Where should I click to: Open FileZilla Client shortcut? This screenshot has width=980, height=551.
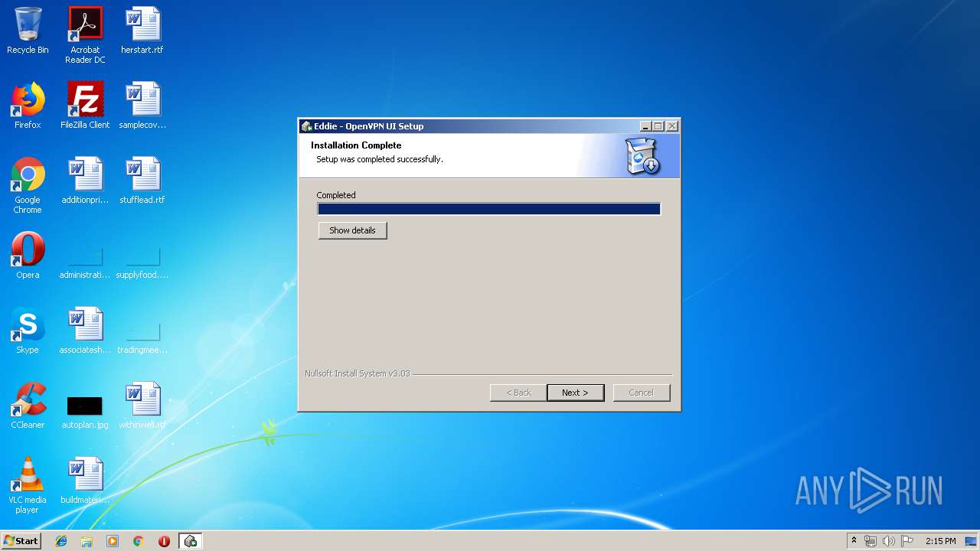(85, 106)
